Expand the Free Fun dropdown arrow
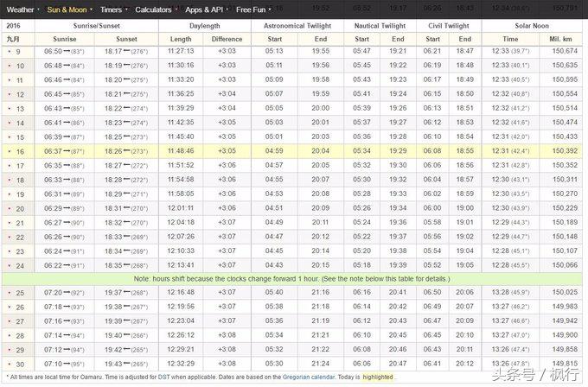Image resolution: width=588 pixels, height=387 pixels. [x=270, y=9]
